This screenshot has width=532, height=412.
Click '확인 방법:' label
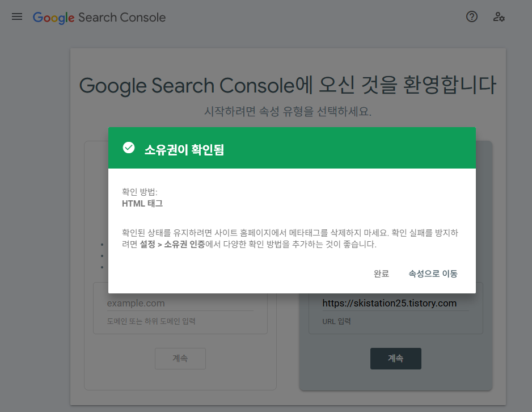(x=140, y=192)
